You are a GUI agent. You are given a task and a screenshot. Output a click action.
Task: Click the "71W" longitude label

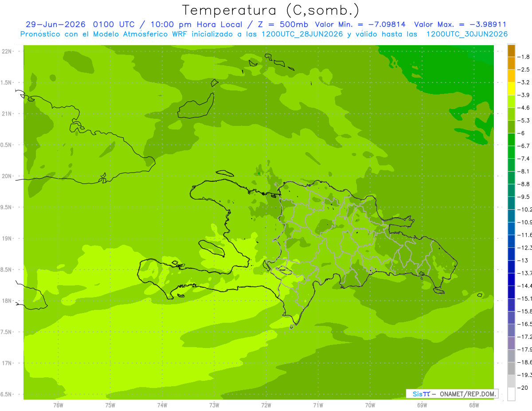tap(318, 405)
